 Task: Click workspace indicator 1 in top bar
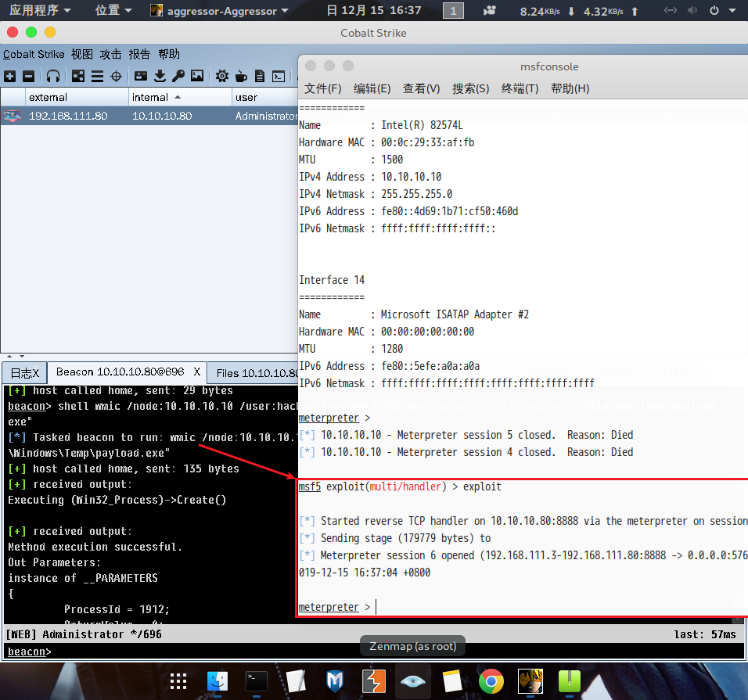click(453, 11)
